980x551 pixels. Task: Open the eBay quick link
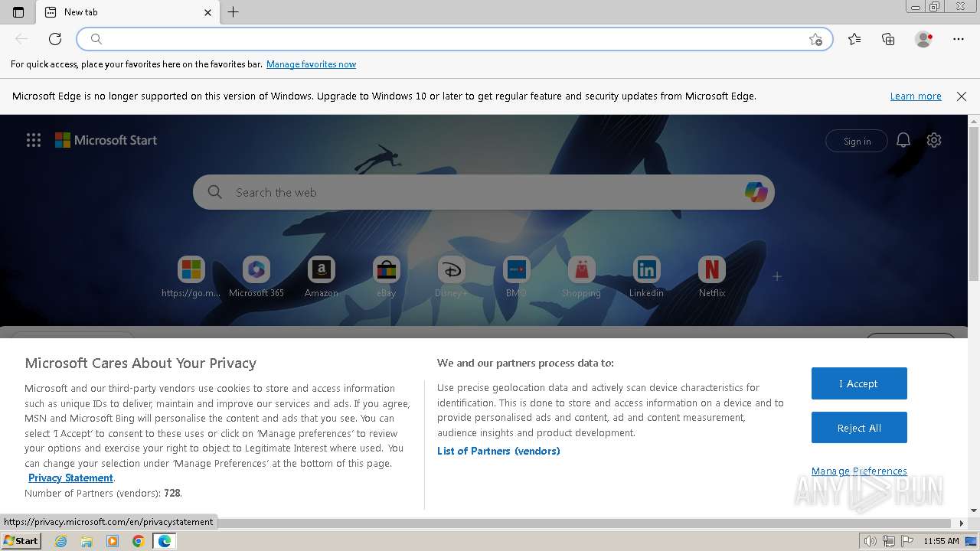[x=387, y=277]
